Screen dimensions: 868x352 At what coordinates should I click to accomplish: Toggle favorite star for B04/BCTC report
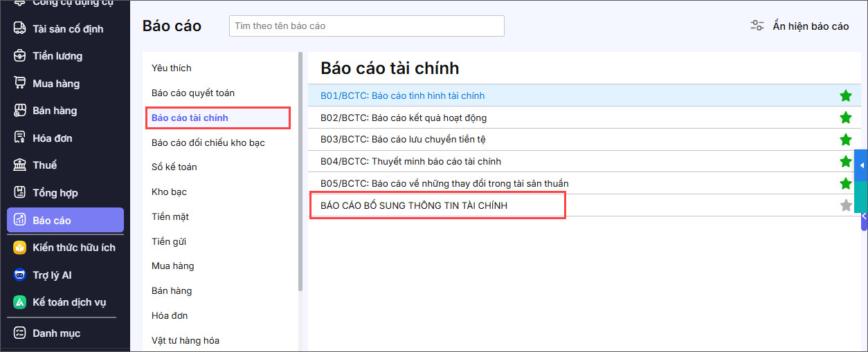pyautogui.click(x=846, y=161)
